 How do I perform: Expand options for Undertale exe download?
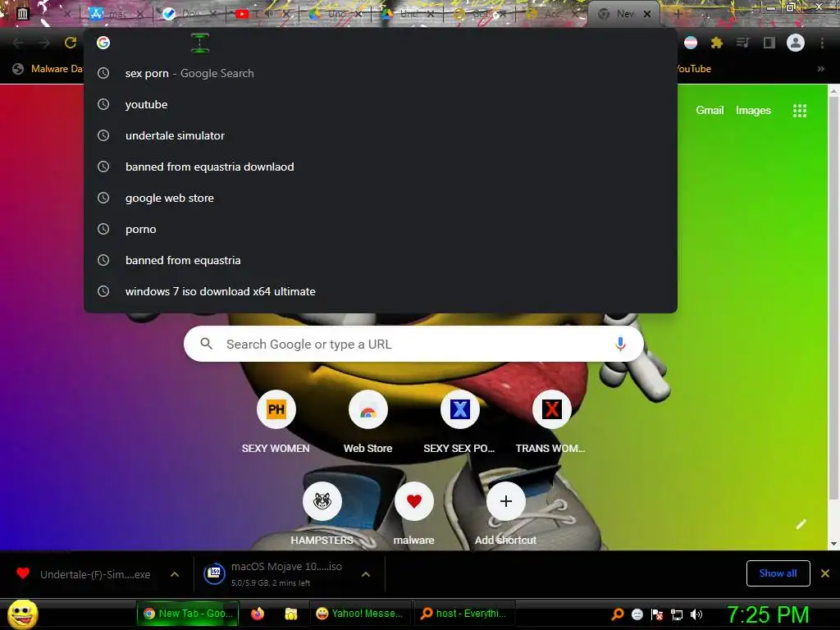[175, 574]
